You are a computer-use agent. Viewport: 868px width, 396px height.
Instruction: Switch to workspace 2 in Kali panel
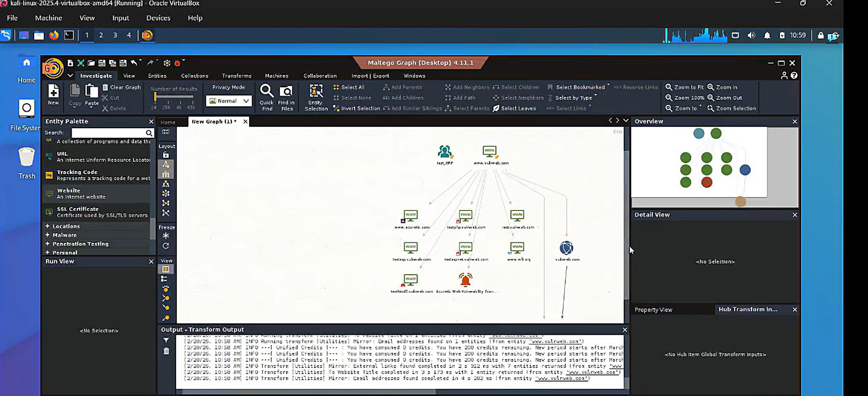[x=101, y=35]
